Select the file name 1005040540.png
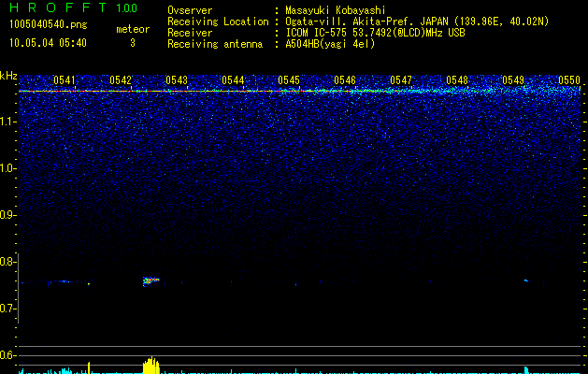This screenshot has width=588, height=374. tap(49, 24)
